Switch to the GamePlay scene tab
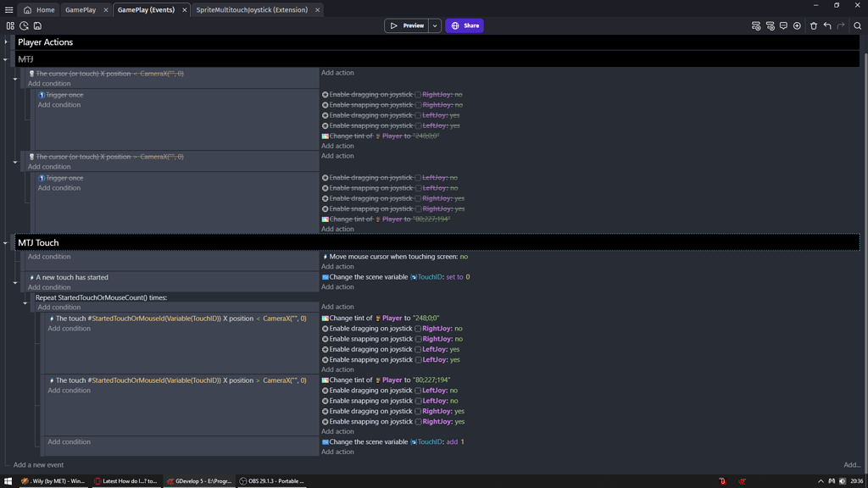 pos(81,10)
